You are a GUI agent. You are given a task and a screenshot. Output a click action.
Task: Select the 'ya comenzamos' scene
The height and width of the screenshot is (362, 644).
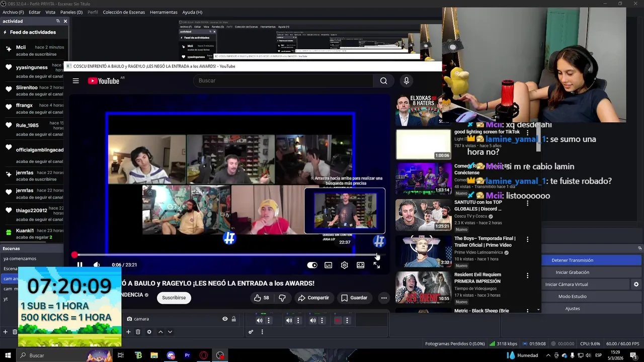[x=20, y=258]
